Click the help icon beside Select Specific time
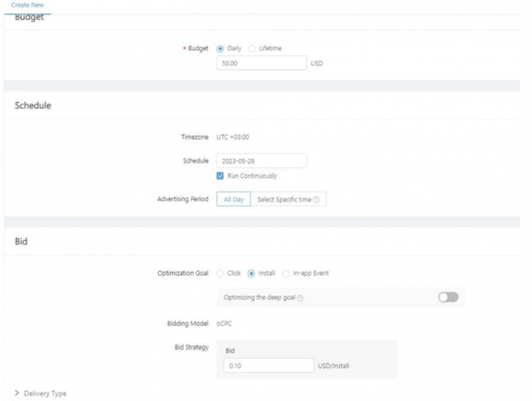The width and height of the screenshot is (532, 401). (317, 199)
